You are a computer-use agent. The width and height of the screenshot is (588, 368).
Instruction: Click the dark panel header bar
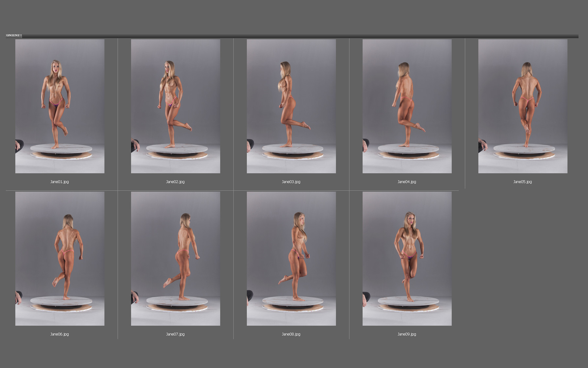click(x=294, y=34)
